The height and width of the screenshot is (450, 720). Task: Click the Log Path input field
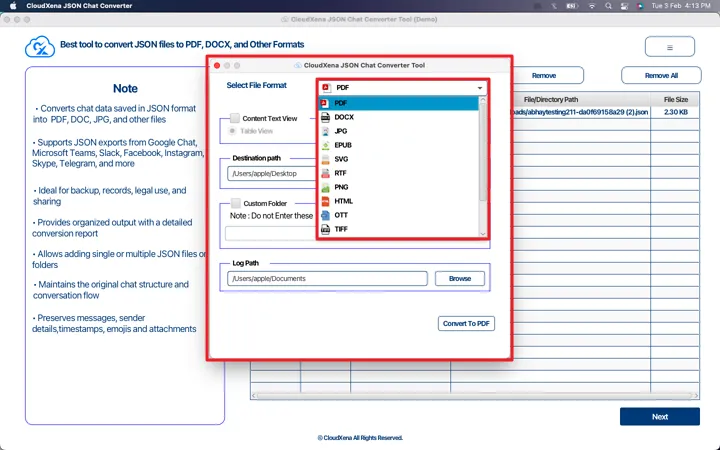(x=327, y=278)
